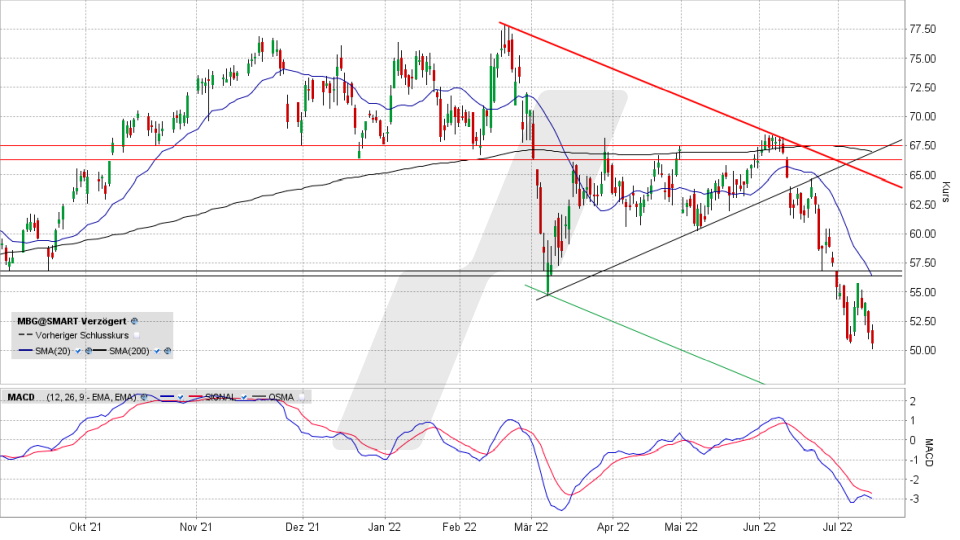
Task: Click the Okt '21 date axis label
Action: [85, 527]
